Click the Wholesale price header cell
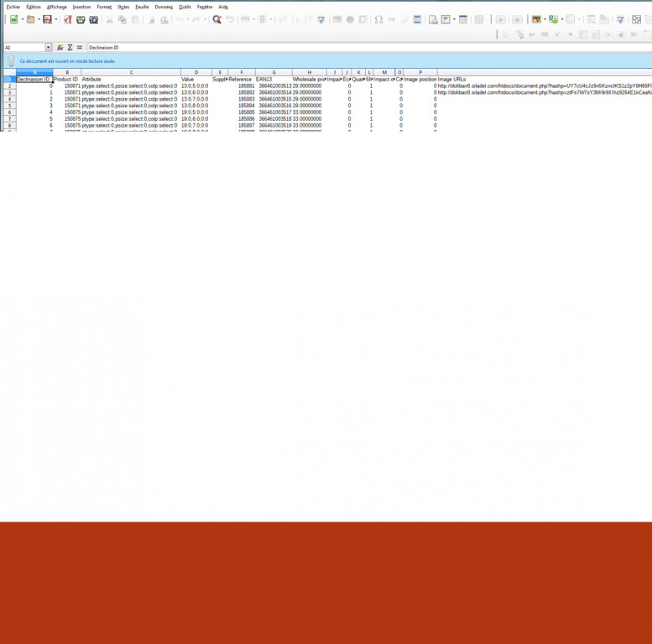The height and width of the screenshot is (644, 652). pos(309,80)
